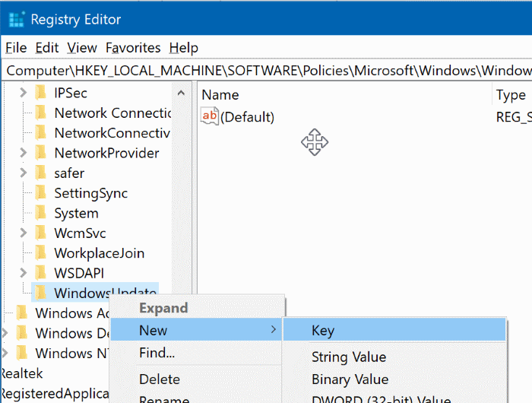Expand the WcmSvc key
This screenshot has width=532, height=403.
tap(23, 233)
